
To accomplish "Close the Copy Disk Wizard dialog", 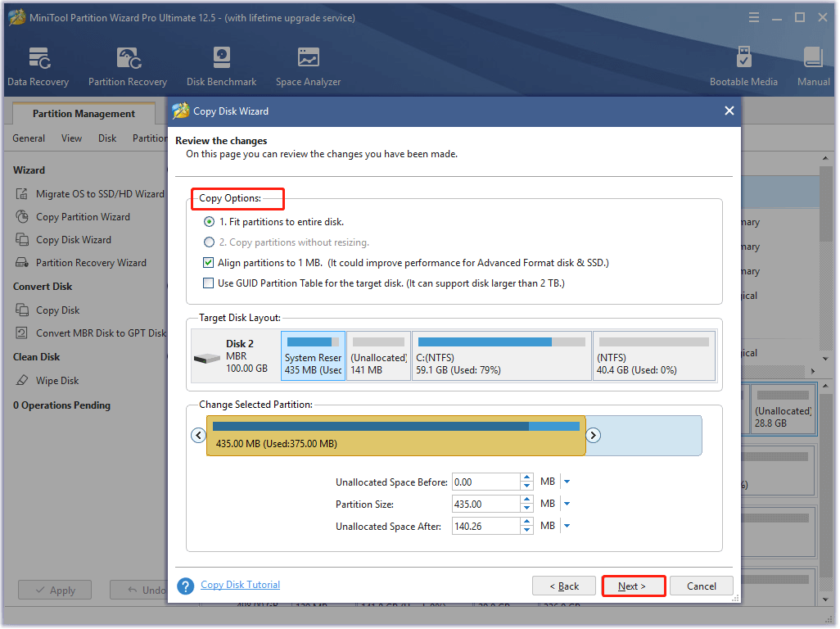I will point(729,111).
